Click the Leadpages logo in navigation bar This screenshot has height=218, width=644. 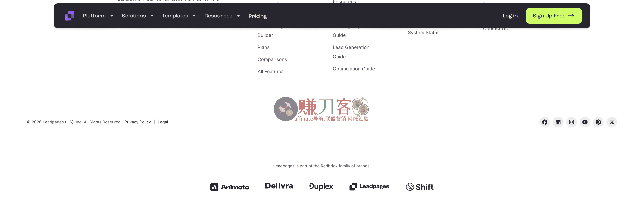[69, 15]
